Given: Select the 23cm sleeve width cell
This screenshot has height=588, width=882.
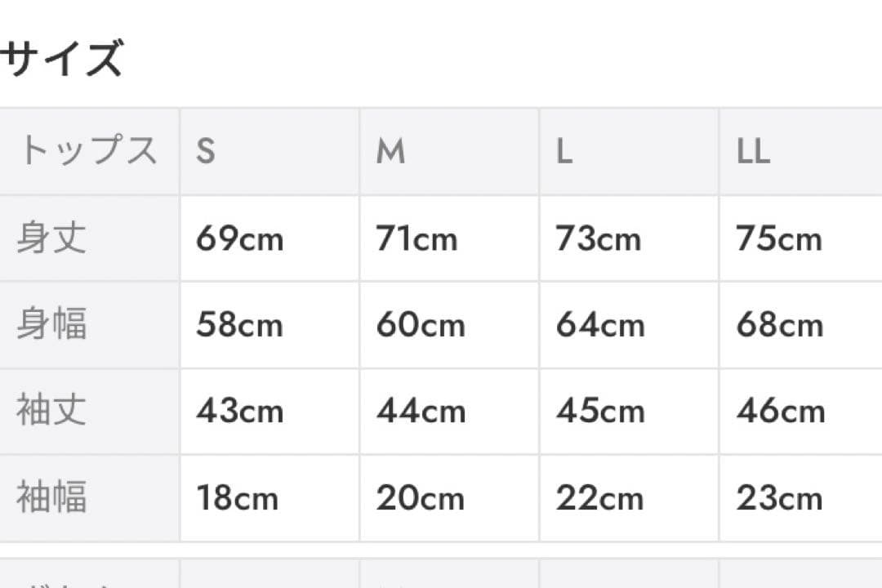Looking at the screenshot, I should 778,499.
